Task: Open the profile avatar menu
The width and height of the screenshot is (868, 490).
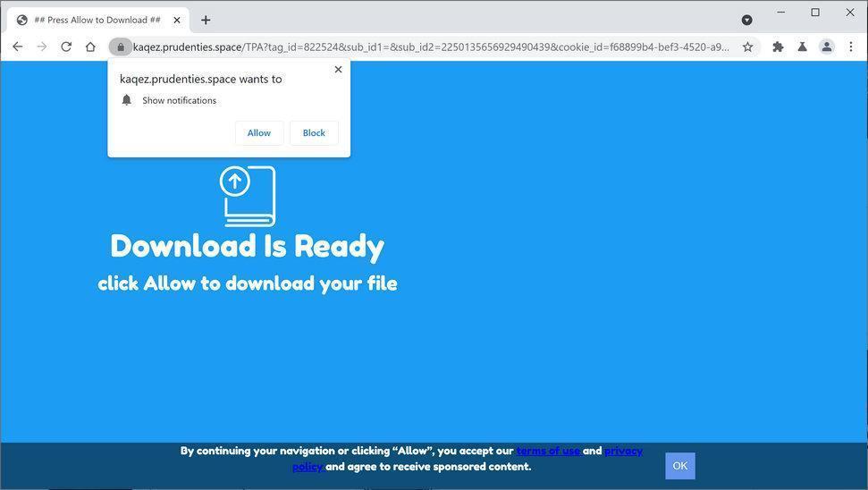Action: 827,47
